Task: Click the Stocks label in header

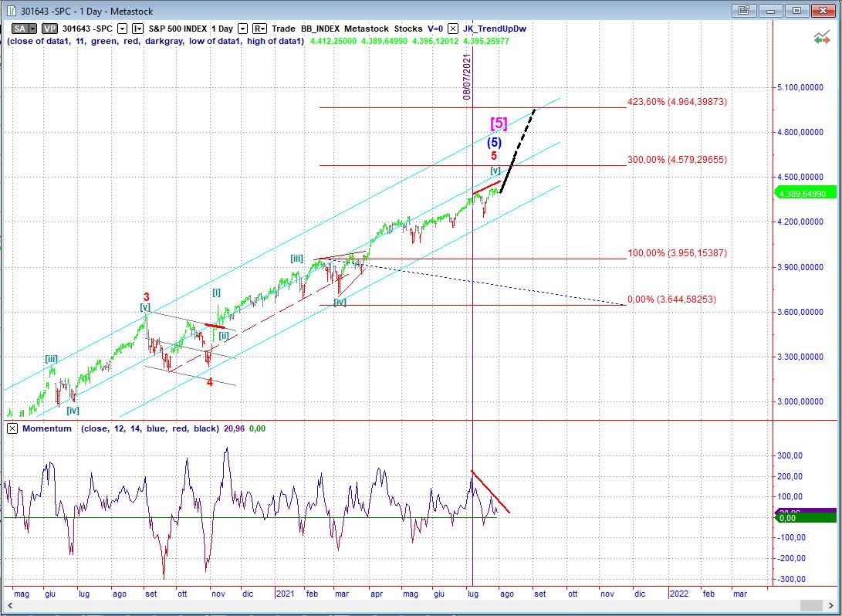Action: click(408, 29)
